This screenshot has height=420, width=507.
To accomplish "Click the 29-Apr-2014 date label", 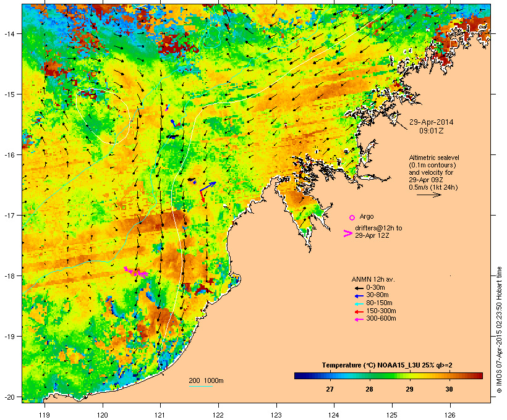I will (432, 122).
